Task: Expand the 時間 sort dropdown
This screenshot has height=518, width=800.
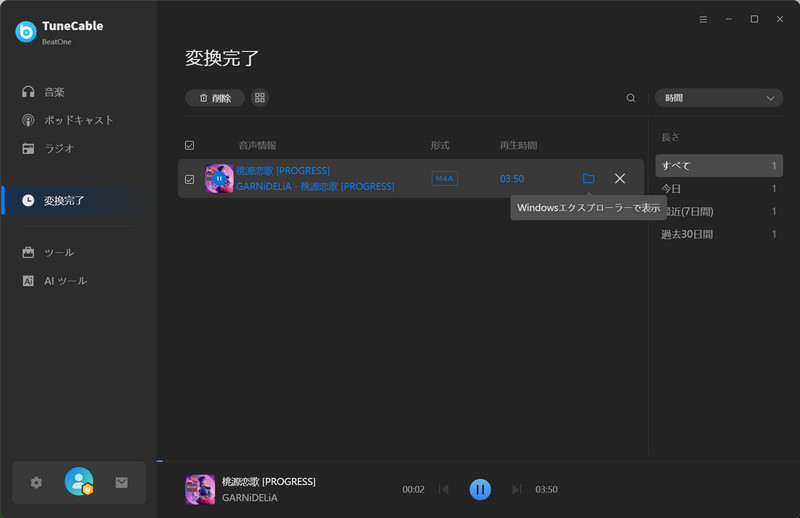Action: (719, 98)
